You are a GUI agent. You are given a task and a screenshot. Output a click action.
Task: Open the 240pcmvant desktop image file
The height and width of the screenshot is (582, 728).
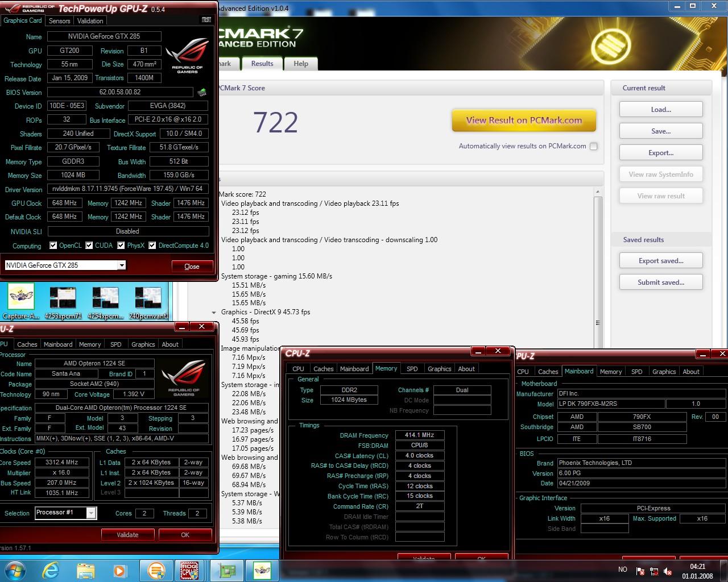pyautogui.click(x=147, y=303)
